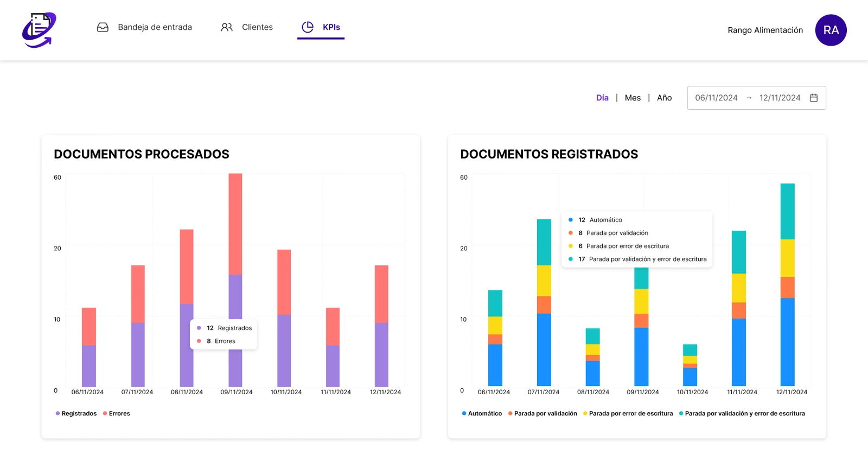The width and height of the screenshot is (868, 455).
Task: Click tooltip text '12 Registrados'
Action: (x=229, y=328)
